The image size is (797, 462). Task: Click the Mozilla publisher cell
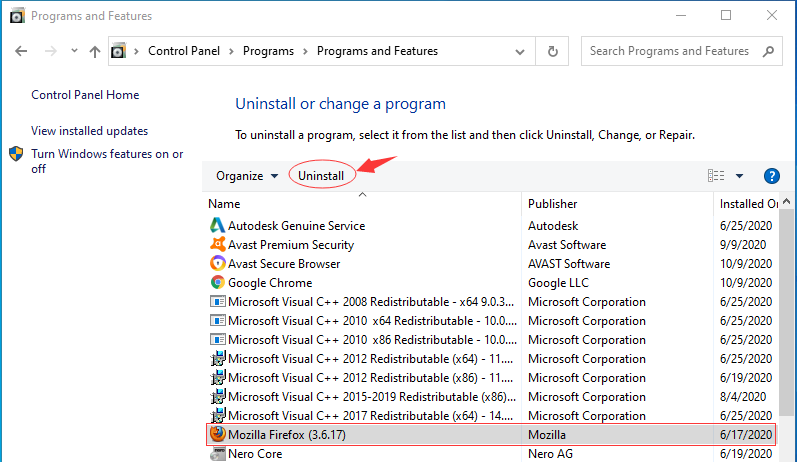[547, 435]
